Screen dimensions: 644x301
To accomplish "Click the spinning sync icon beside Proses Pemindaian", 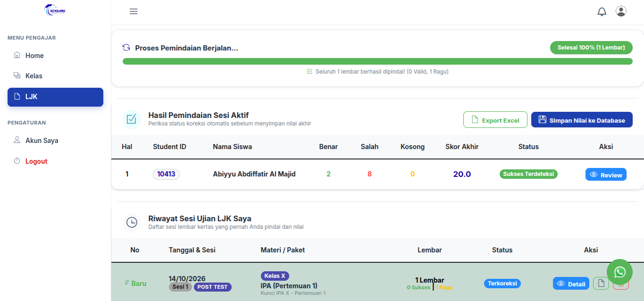I will (x=126, y=48).
